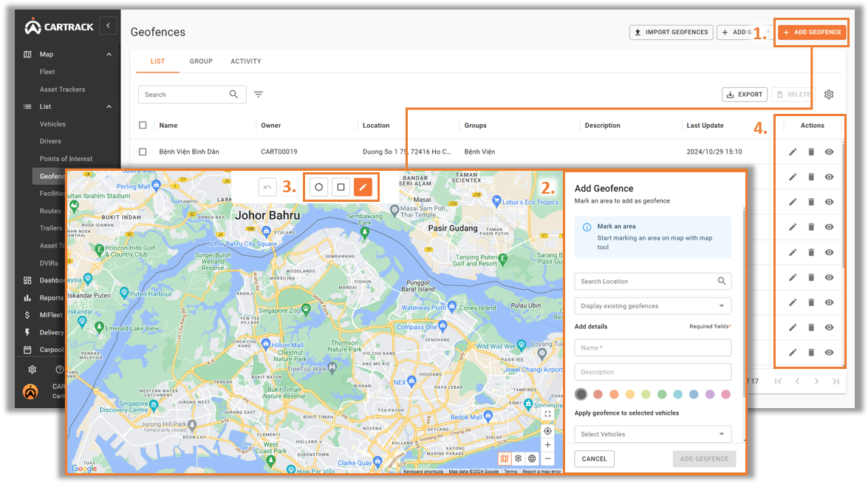Collapse the List section in the sidebar
The width and height of the screenshot is (868, 485).
(109, 106)
